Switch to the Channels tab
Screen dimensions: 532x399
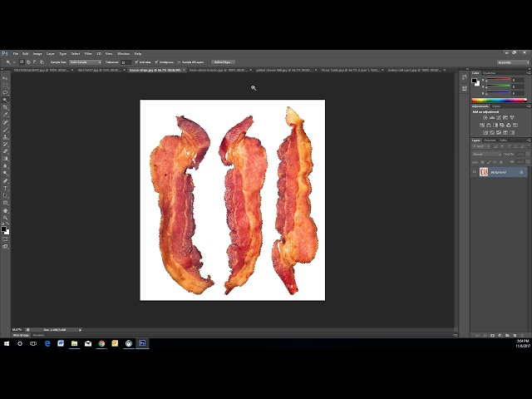coord(490,140)
